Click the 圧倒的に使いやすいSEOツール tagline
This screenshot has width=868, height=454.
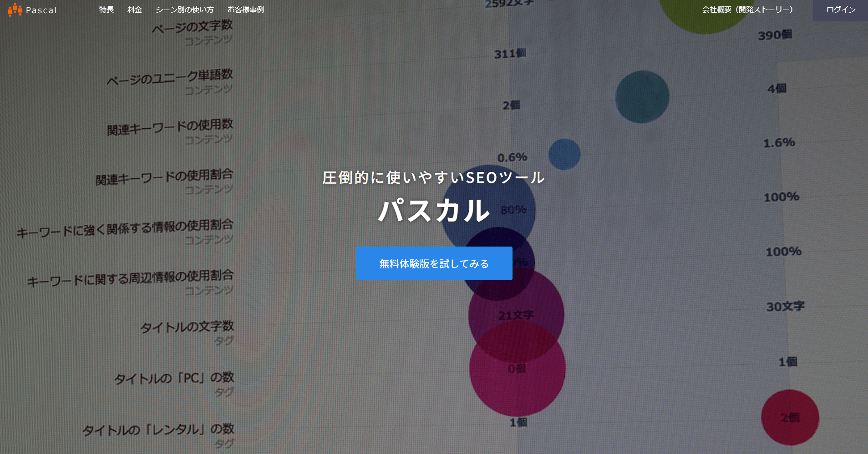[434, 177]
